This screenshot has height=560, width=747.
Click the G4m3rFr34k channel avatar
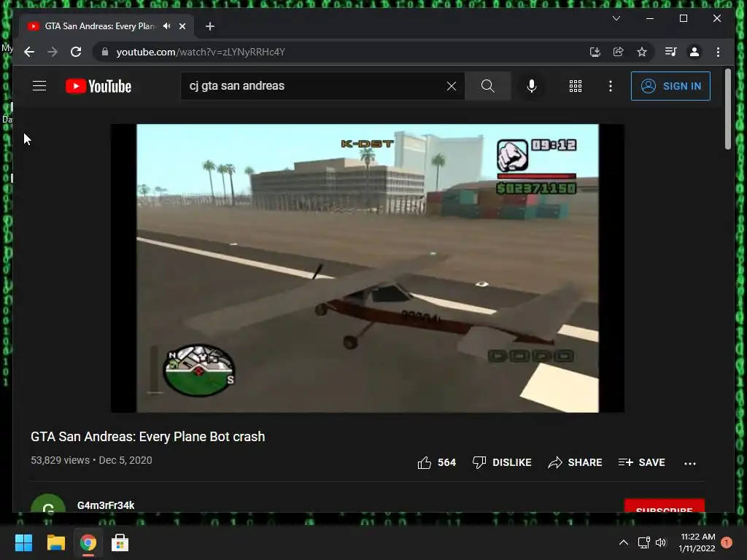tap(48, 504)
